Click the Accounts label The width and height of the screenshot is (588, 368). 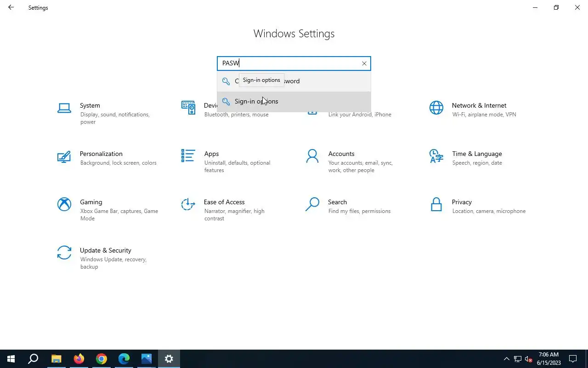(x=341, y=154)
